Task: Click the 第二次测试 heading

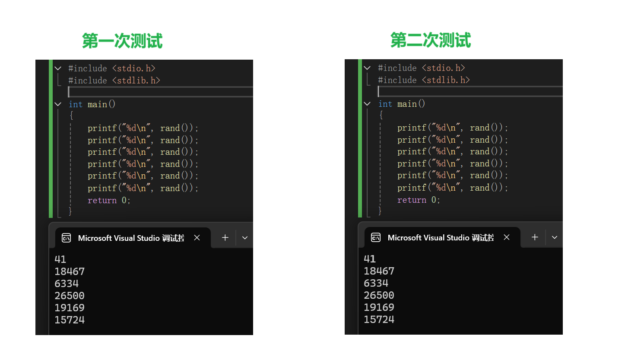Action: pos(431,40)
